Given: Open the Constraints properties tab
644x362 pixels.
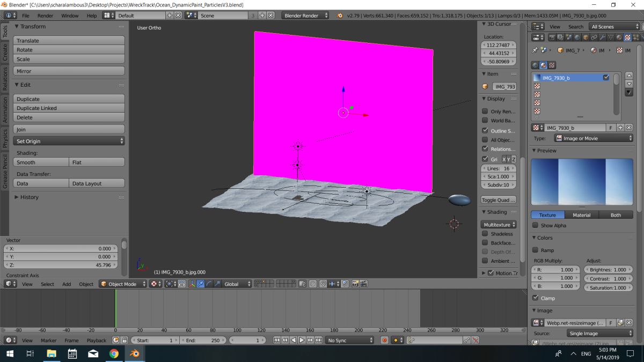Looking at the screenshot, I should coord(594,37).
